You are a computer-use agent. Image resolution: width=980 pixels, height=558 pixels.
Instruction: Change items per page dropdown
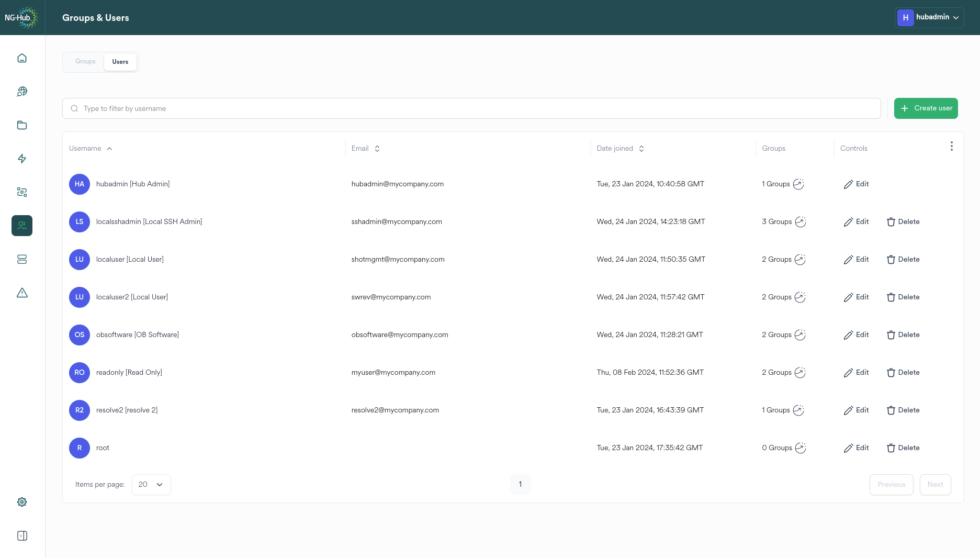coord(151,484)
